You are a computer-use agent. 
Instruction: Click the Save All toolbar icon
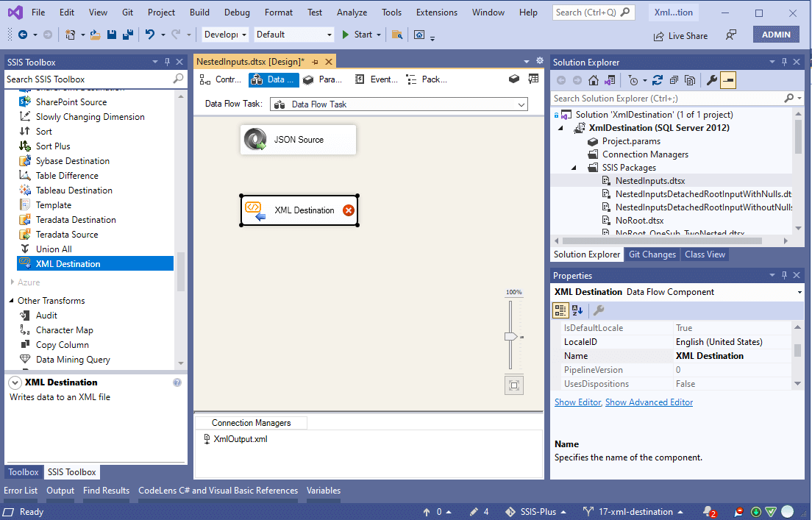point(128,35)
